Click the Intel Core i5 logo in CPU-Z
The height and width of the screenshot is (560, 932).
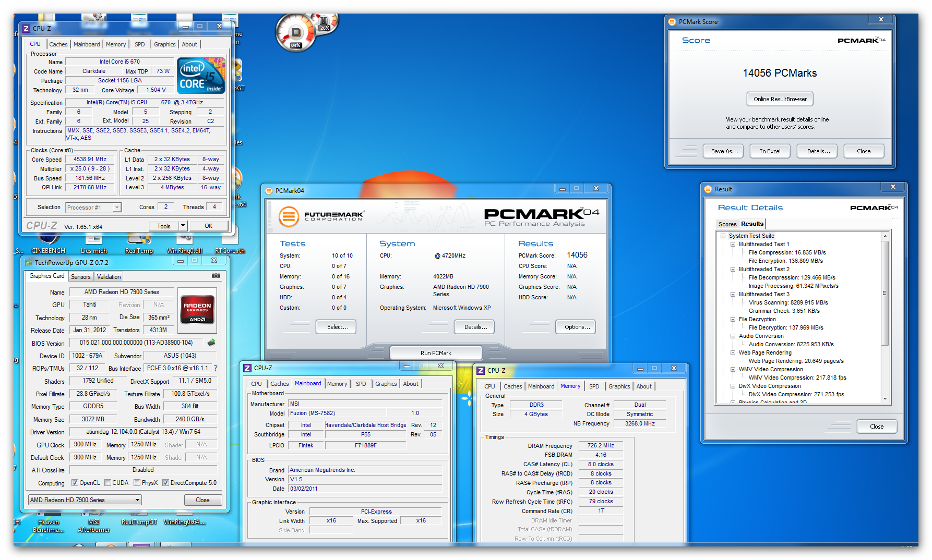click(201, 76)
